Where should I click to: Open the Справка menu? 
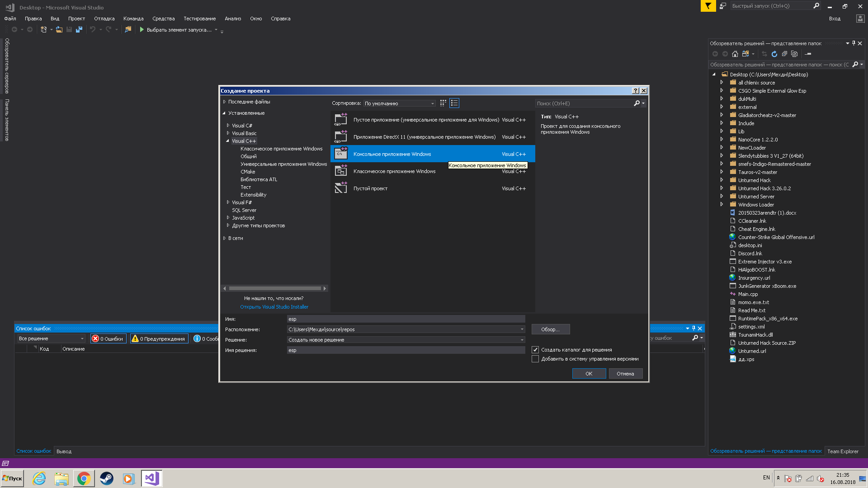pyautogui.click(x=280, y=19)
